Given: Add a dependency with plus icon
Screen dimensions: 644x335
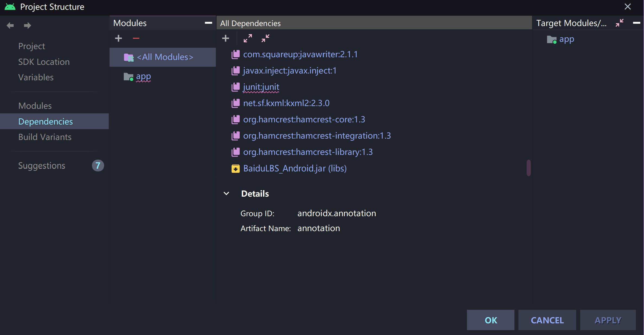Looking at the screenshot, I should 225,38.
